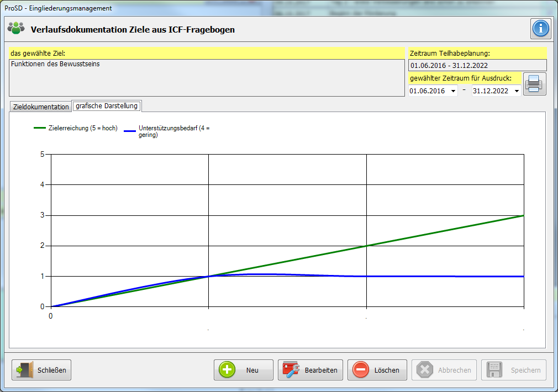Click into the 31.12.2022 end date text
Image resolution: width=558 pixels, height=392 pixels.
(x=491, y=91)
